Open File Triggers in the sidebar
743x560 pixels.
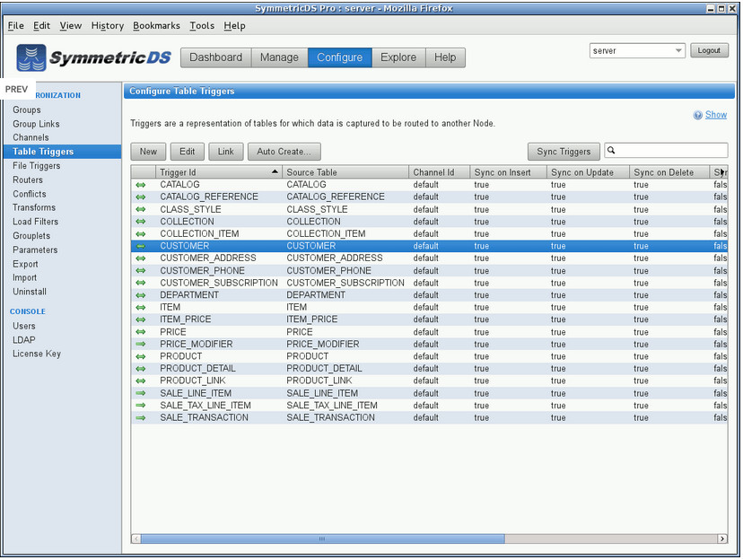tap(37, 166)
